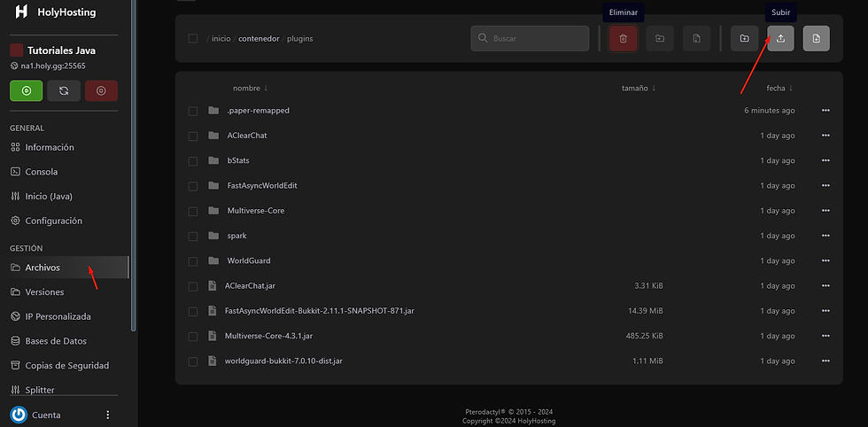
Task: Sort files by tamaño column
Action: (x=639, y=88)
